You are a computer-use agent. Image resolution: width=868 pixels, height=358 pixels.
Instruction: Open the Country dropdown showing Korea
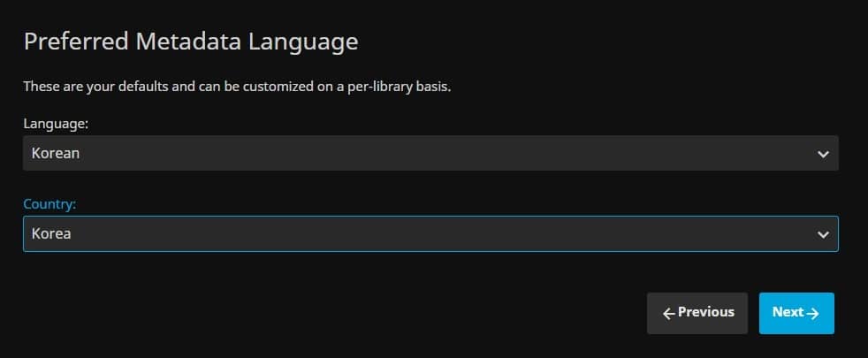[430, 234]
